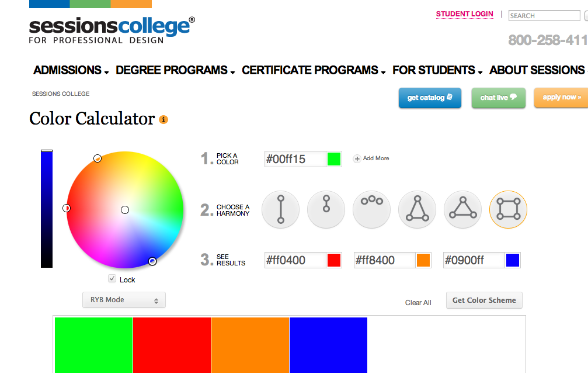
Task: Select the complementary harmony icon
Action: [x=280, y=209]
